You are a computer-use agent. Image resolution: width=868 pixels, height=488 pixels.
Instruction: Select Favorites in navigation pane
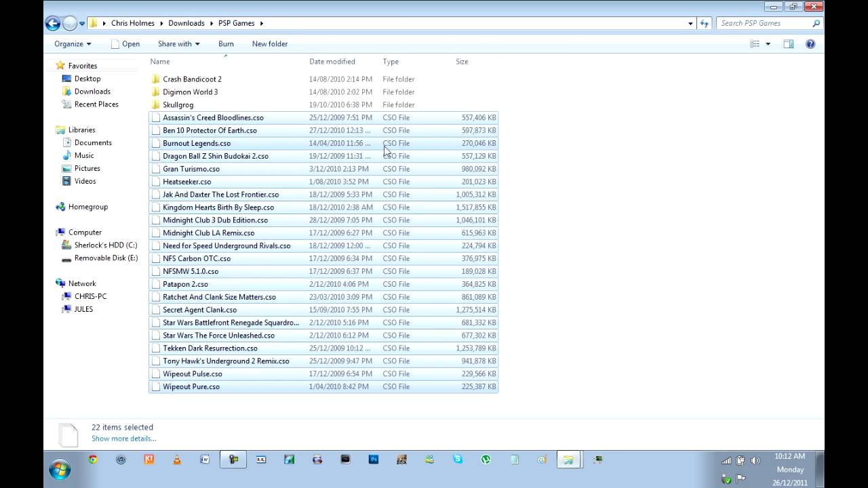point(83,66)
